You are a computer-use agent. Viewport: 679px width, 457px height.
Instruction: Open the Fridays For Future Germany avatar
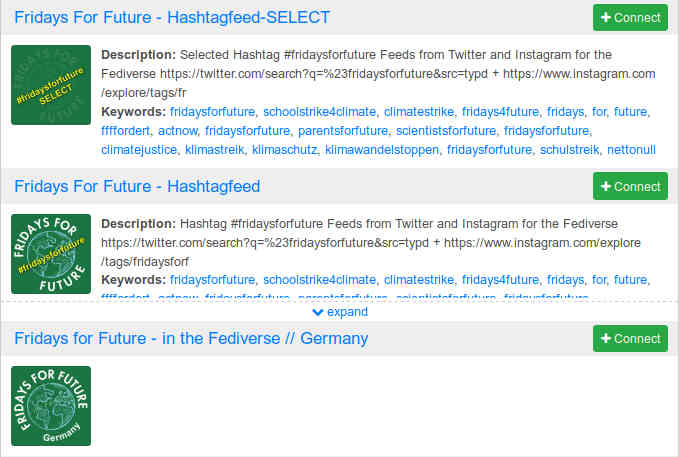point(51,405)
